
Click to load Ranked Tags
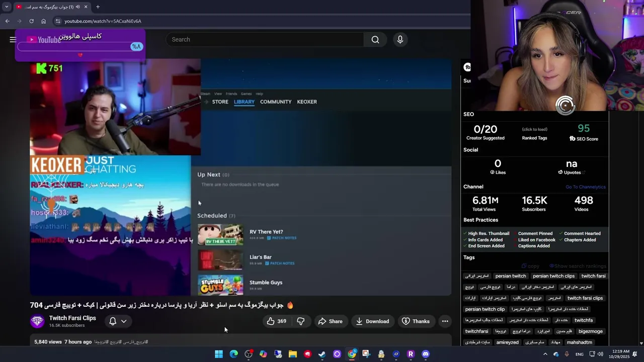click(534, 130)
